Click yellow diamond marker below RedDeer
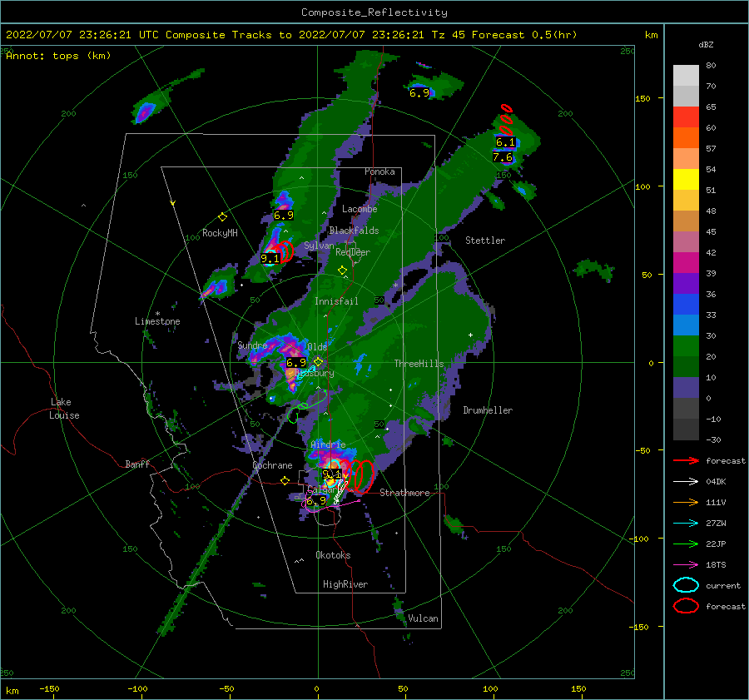This screenshot has width=749, height=700. 342,271
